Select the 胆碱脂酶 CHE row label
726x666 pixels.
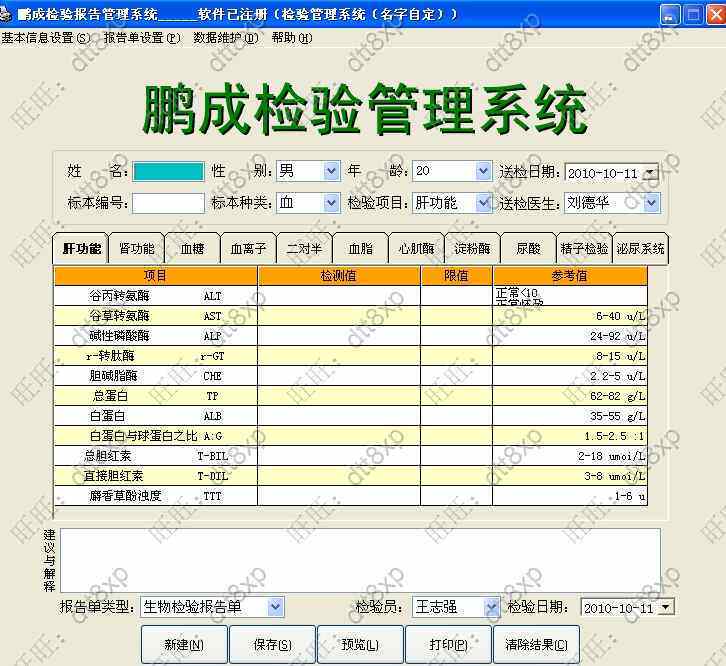click(x=156, y=376)
